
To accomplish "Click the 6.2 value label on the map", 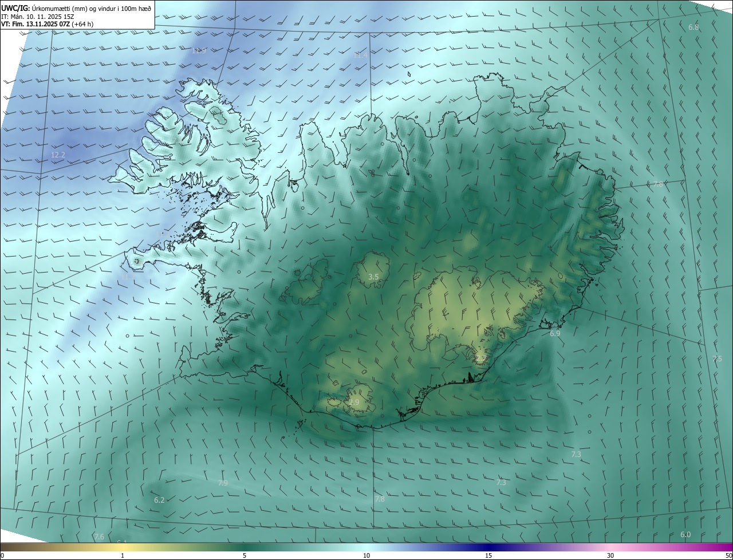I will (159, 500).
